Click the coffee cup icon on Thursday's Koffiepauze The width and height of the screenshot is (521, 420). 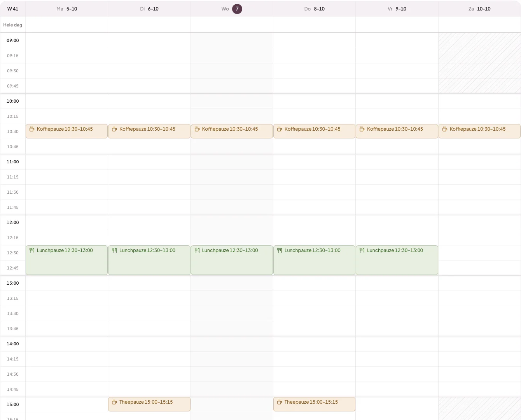tap(280, 129)
